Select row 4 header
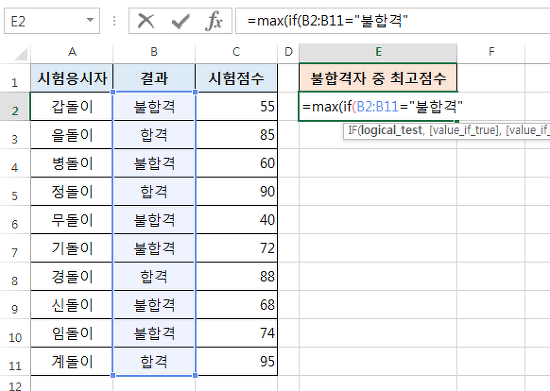The width and height of the screenshot is (550, 391). [15, 164]
